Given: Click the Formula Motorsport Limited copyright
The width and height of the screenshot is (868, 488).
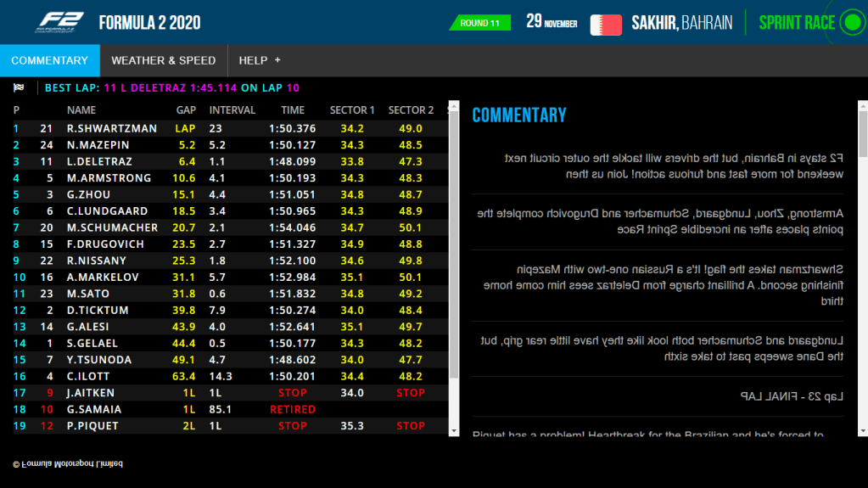Looking at the screenshot, I should (68, 463).
